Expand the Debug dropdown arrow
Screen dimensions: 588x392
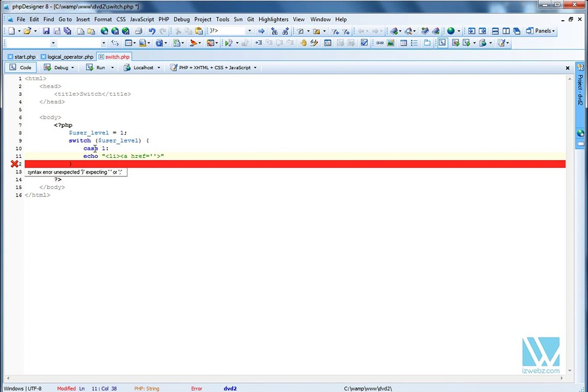pyautogui.click(x=73, y=68)
